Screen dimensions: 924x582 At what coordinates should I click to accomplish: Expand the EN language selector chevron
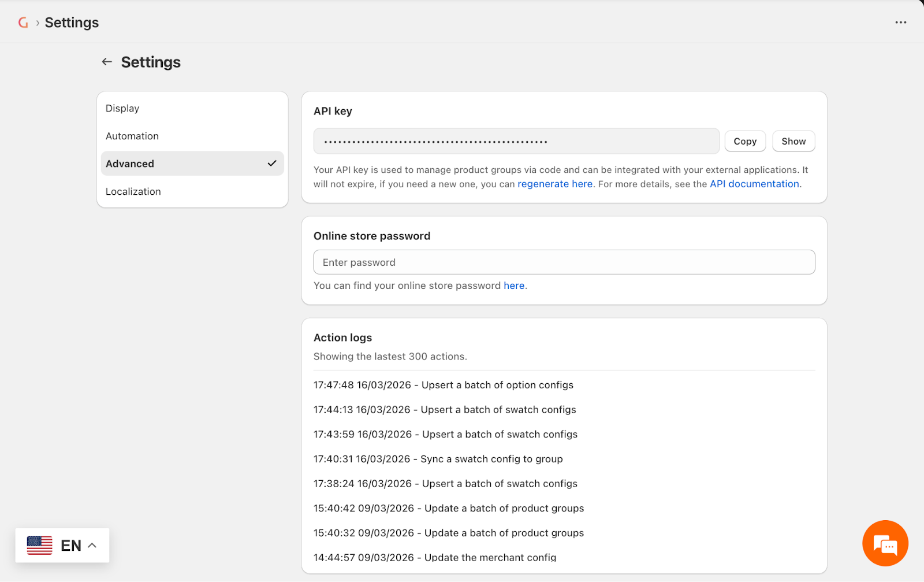[92, 545]
